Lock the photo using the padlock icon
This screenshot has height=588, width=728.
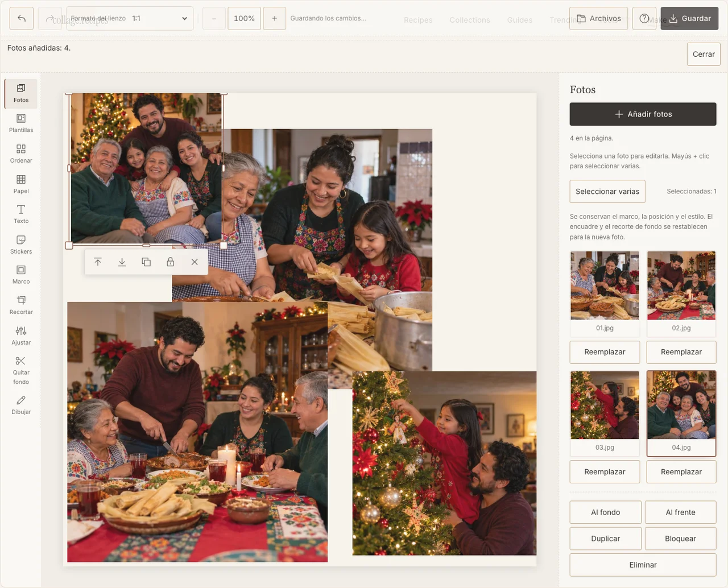click(170, 262)
